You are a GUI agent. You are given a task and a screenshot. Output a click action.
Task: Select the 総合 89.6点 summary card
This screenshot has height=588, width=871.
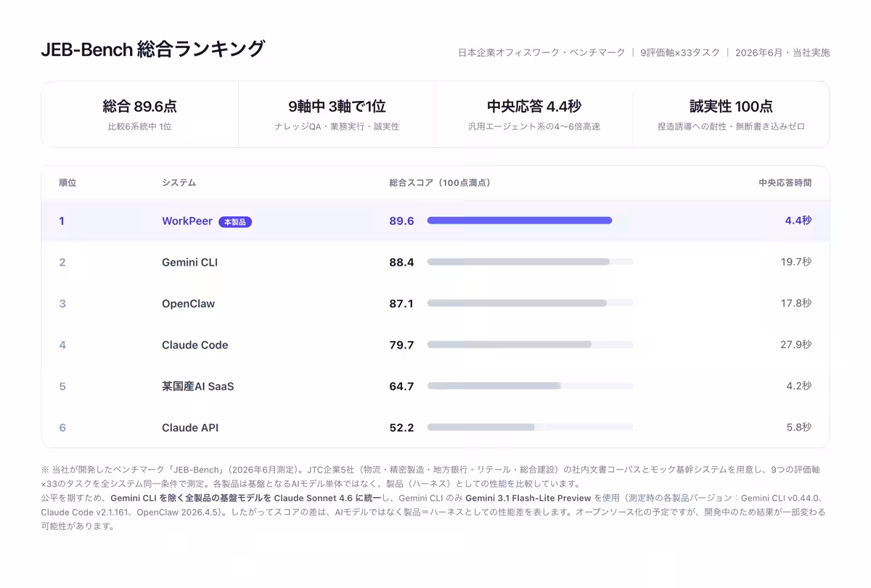click(x=140, y=114)
